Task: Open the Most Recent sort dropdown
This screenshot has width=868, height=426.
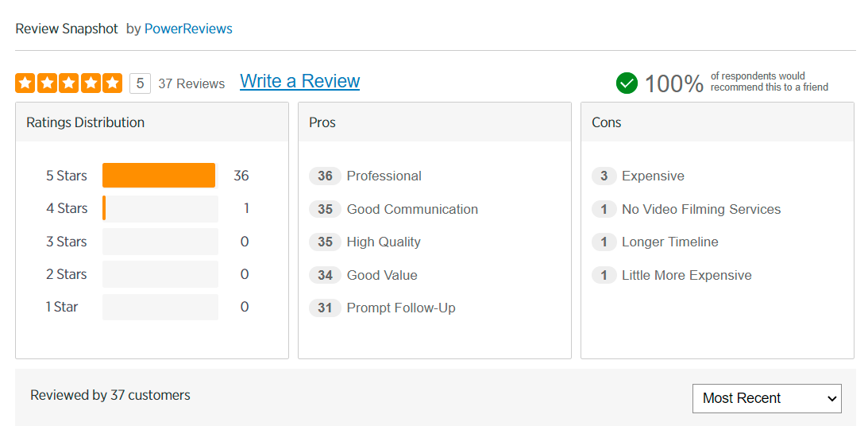Action: click(x=766, y=398)
